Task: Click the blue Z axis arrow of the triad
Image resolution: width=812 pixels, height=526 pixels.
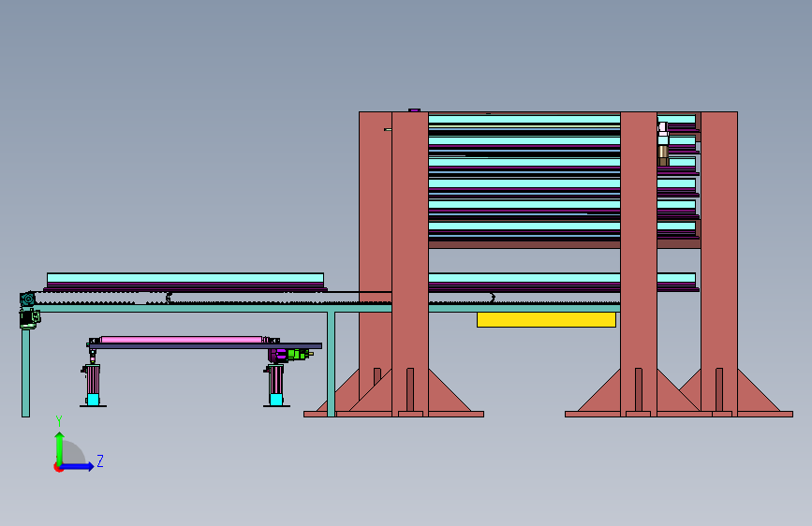Action: point(77,466)
